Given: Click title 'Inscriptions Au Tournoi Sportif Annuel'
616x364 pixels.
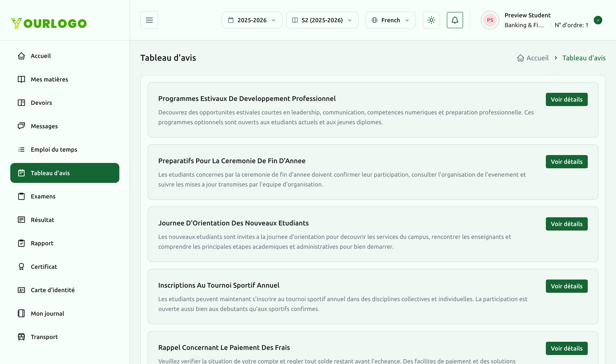Looking at the screenshot, I should coord(219,285).
